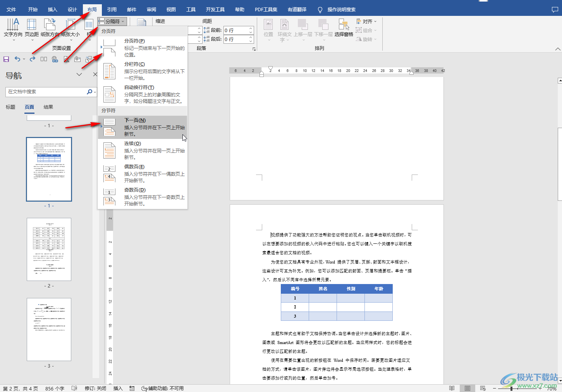
Task: Click the 70% zoom level
Action: click(552, 389)
